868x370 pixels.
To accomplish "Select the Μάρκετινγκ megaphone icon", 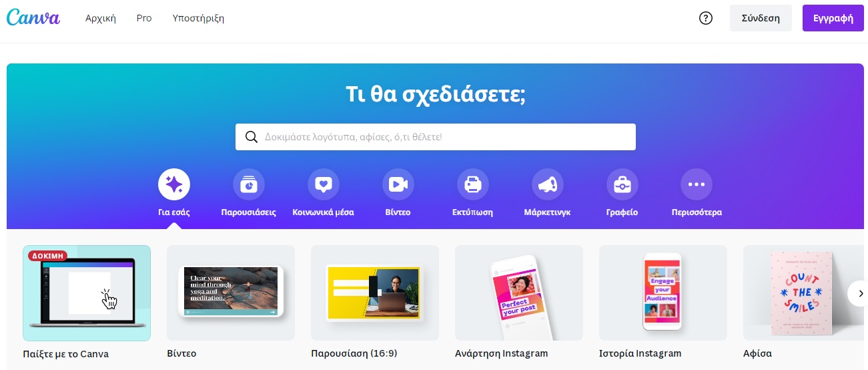I will [x=548, y=184].
